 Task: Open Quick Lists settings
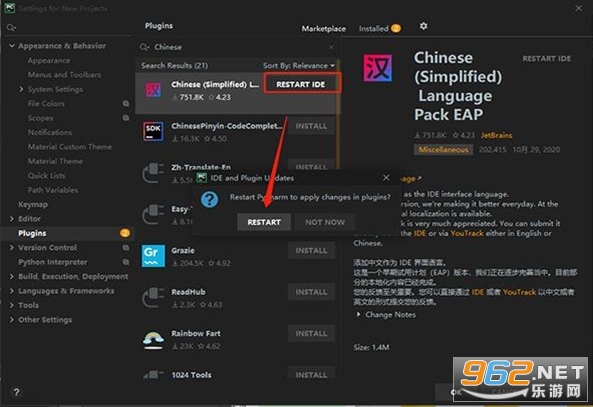[x=47, y=176]
